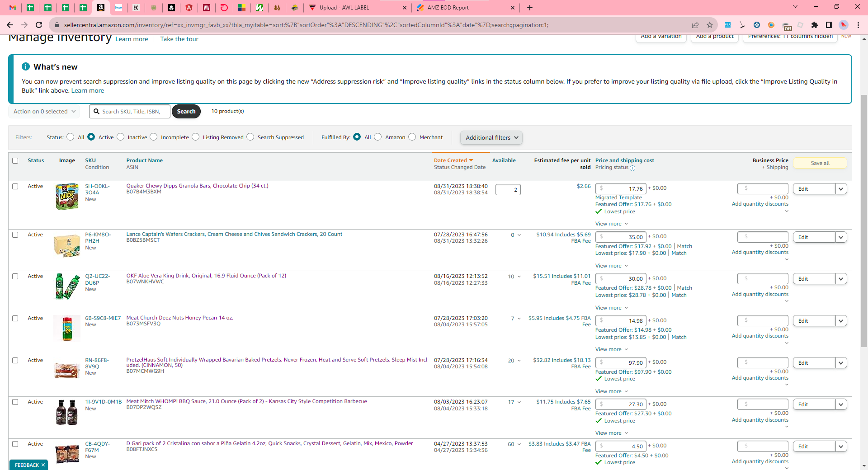Expand available quantity chevron for PretzelHaus row
This screenshot has height=470, width=868.
[x=519, y=361]
